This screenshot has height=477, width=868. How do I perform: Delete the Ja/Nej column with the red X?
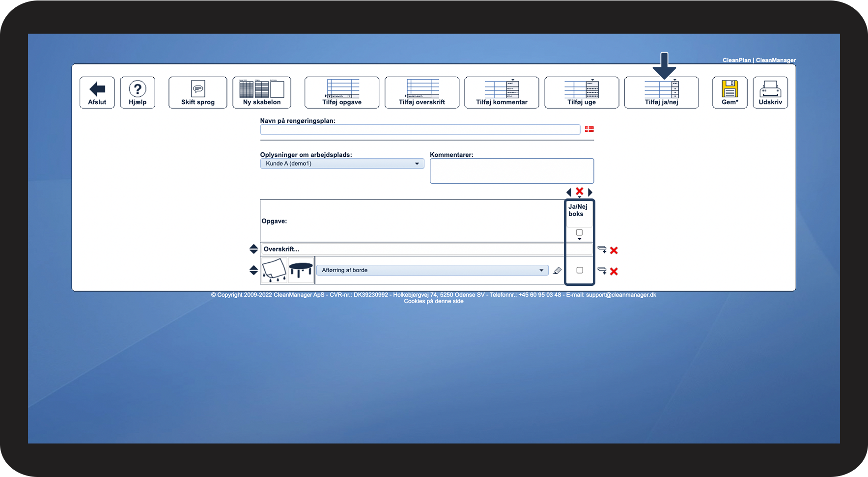pos(580,192)
